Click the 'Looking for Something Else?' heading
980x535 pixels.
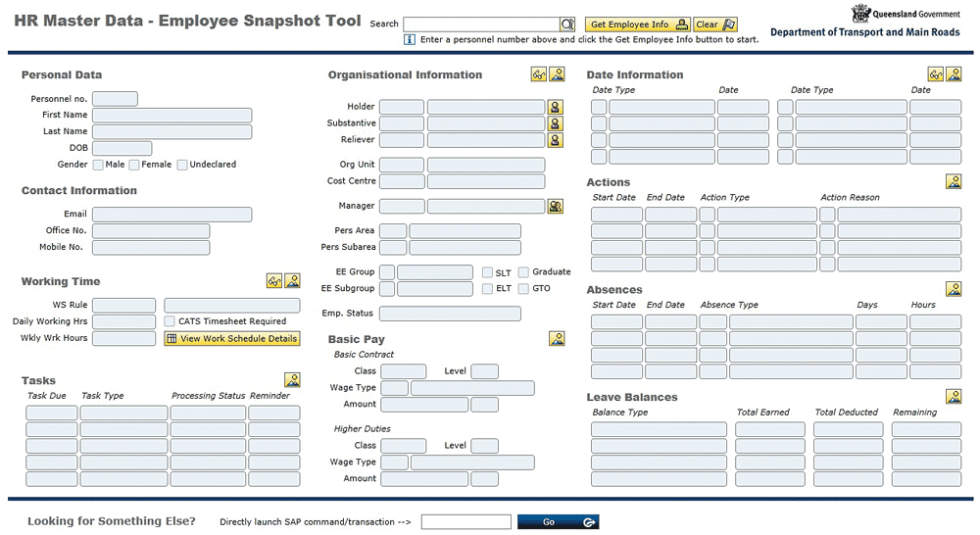[112, 521]
